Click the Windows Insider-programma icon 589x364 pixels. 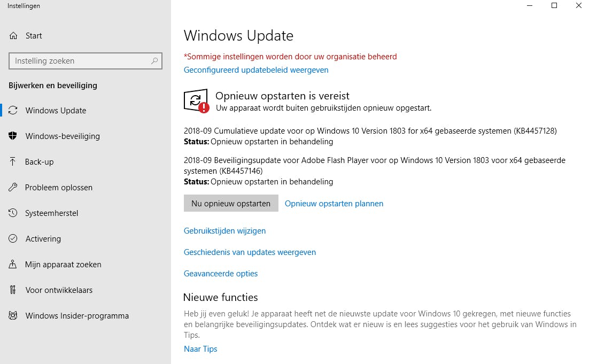(x=13, y=316)
